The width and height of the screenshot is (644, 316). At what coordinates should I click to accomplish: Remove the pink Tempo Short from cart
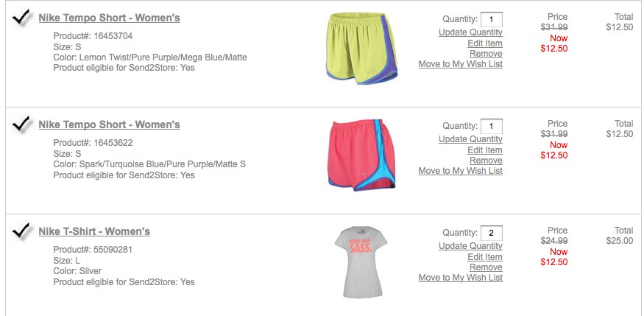[x=486, y=161]
